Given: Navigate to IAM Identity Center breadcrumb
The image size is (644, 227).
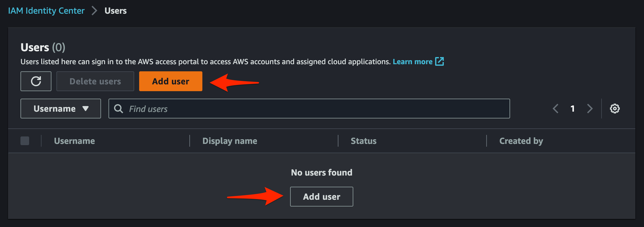Looking at the screenshot, I should tap(46, 11).
